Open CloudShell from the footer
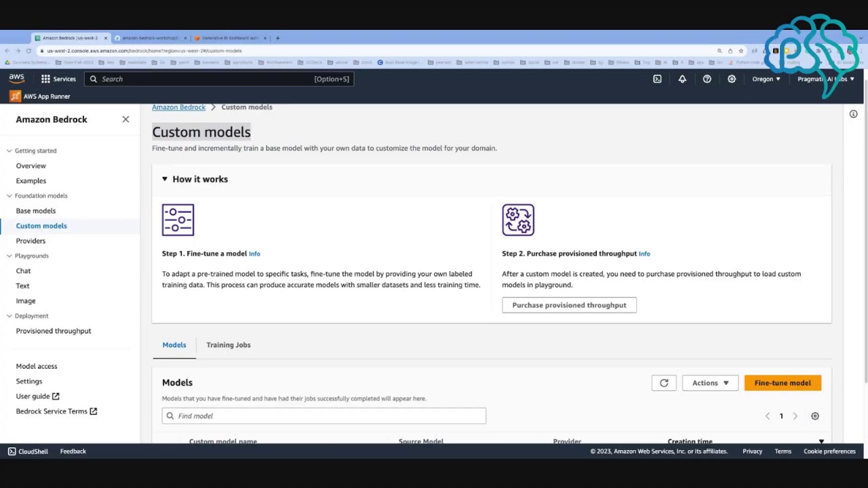The image size is (868, 488). [x=28, y=451]
